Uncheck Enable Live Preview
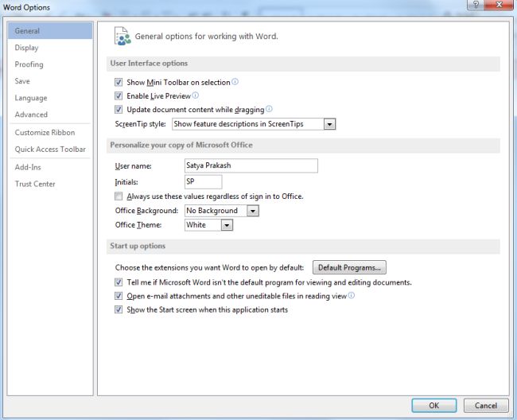517x420 pixels. click(x=119, y=96)
